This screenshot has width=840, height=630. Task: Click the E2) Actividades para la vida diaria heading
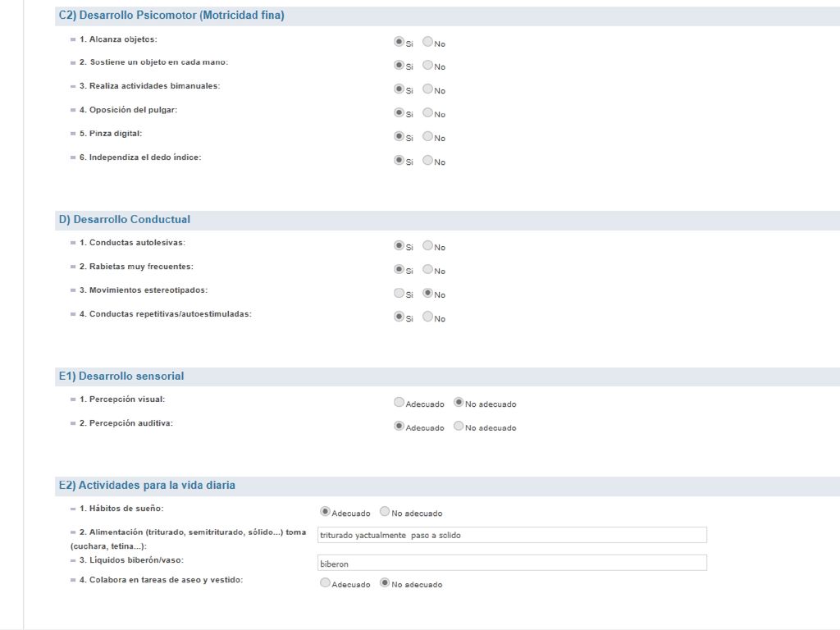pyautogui.click(x=147, y=485)
